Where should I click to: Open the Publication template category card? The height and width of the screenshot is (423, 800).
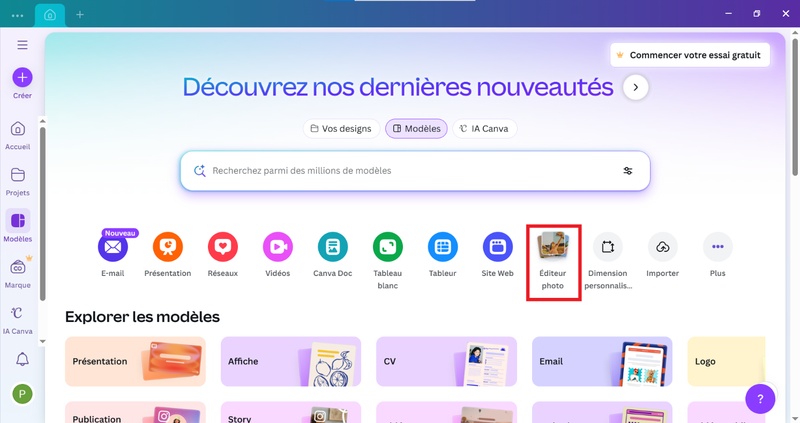135,412
